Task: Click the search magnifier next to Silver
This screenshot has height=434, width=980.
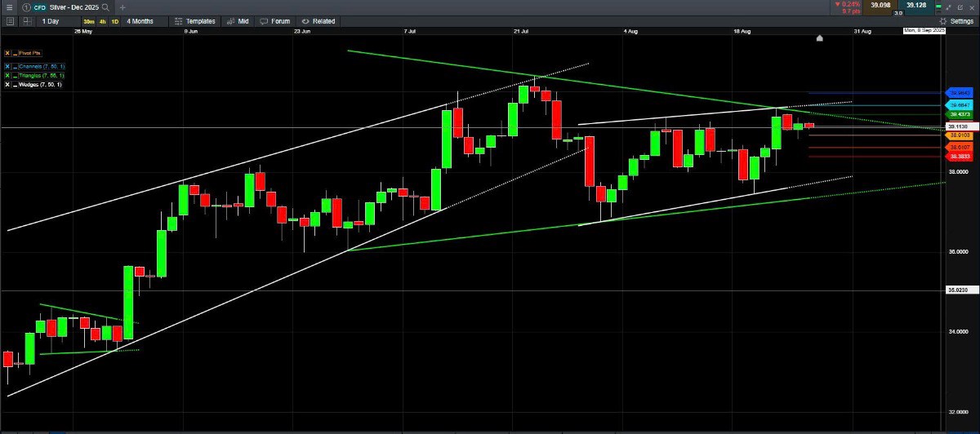Action: [106, 7]
